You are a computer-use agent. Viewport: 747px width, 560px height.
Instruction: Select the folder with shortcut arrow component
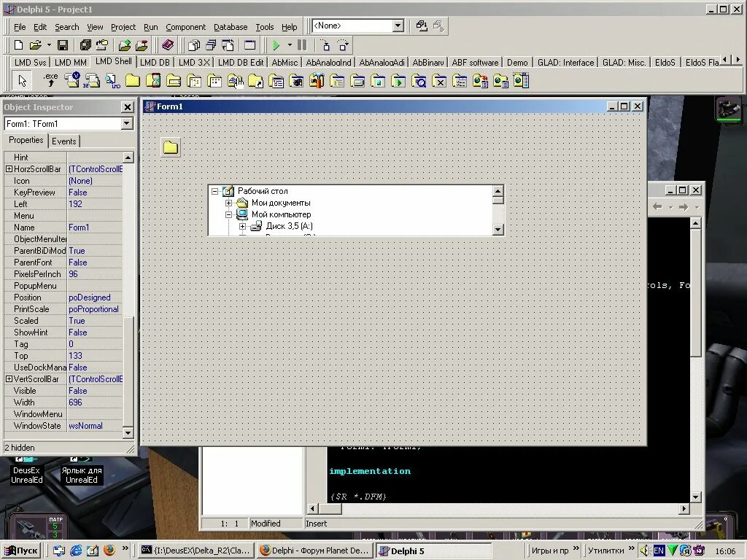click(x=255, y=80)
